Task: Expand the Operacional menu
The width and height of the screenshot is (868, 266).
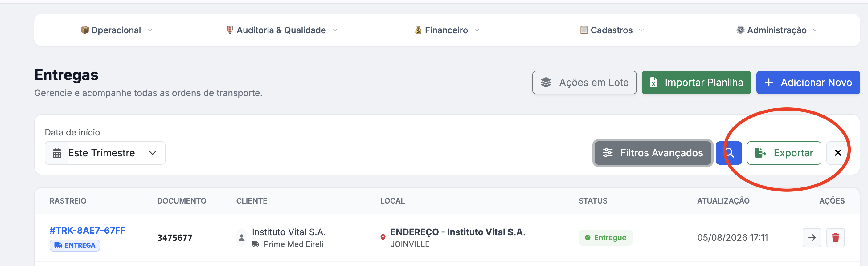Action: (116, 30)
